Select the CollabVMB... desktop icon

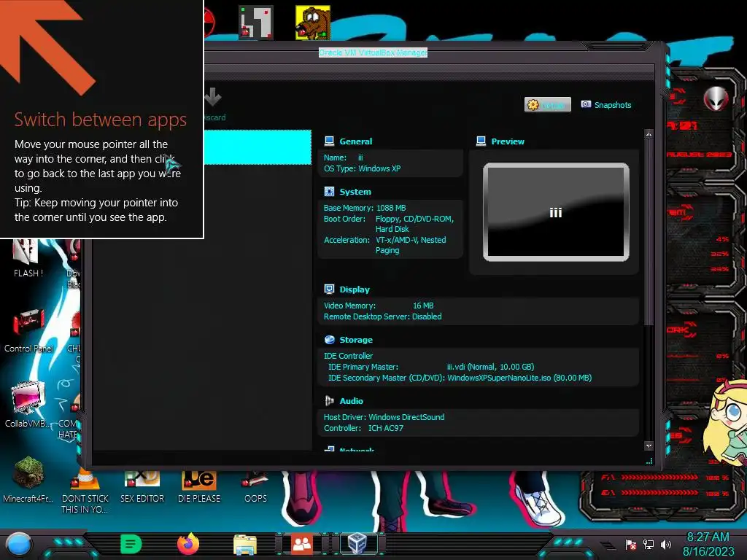tap(28, 405)
